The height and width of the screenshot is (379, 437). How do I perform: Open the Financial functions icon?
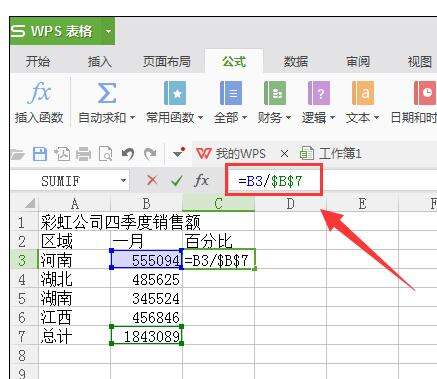[275, 93]
